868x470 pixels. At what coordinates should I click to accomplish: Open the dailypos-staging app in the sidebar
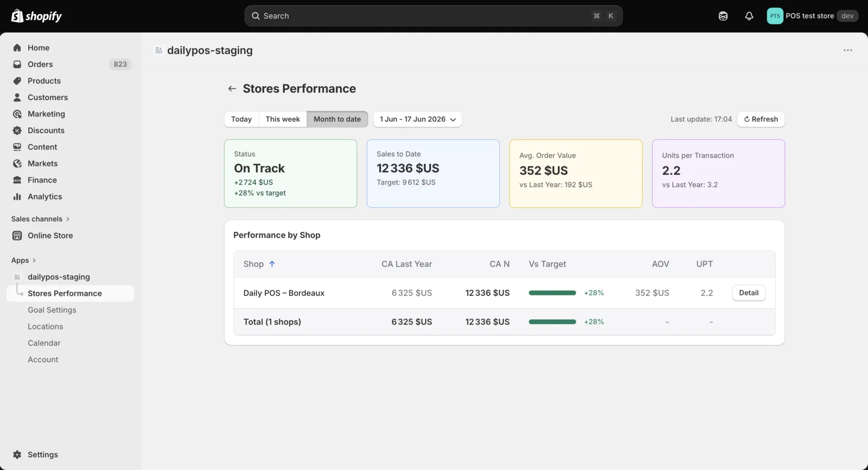(x=59, y=276)
